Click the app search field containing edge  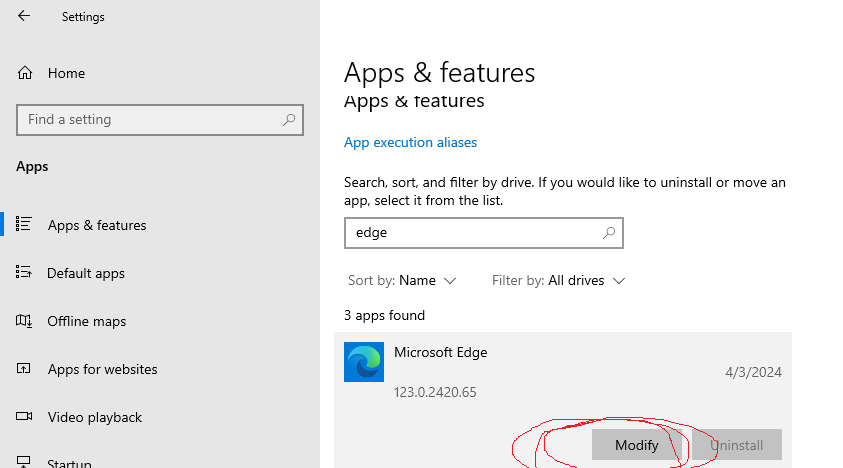(x=484, y=233)
